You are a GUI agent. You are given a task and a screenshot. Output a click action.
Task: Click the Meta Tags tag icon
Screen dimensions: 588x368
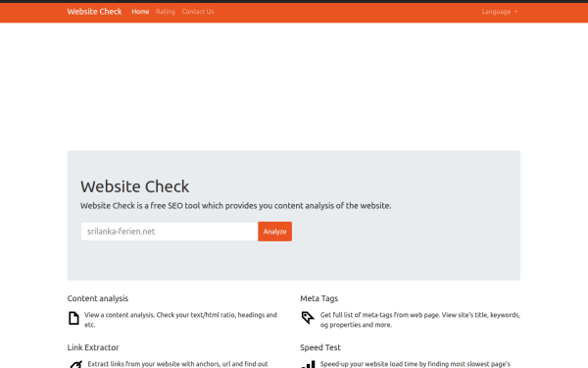[308, 318]
